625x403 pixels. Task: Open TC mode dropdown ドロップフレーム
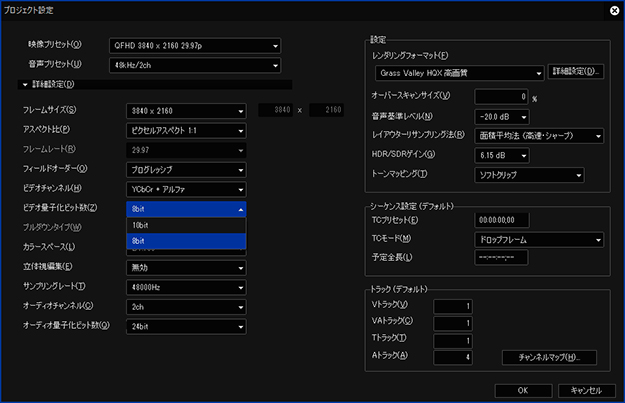coord(539,240)
